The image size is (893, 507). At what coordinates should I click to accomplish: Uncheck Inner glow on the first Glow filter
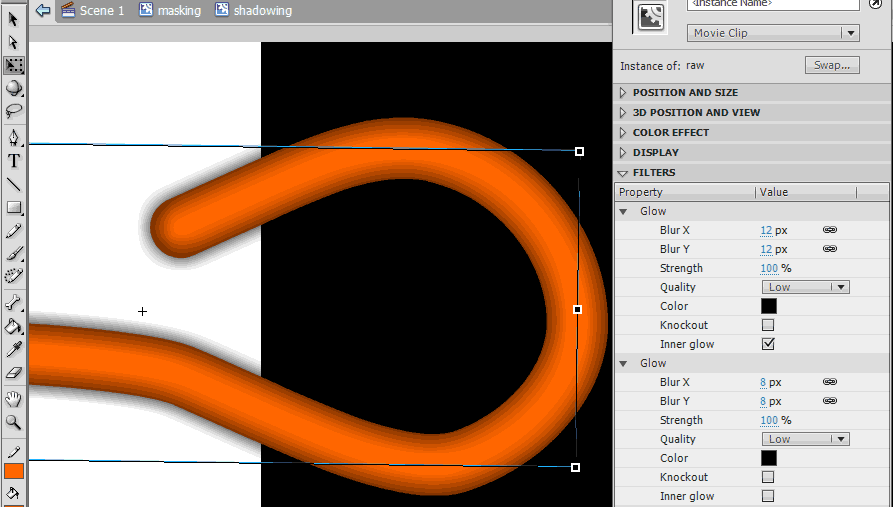point(768,344)
